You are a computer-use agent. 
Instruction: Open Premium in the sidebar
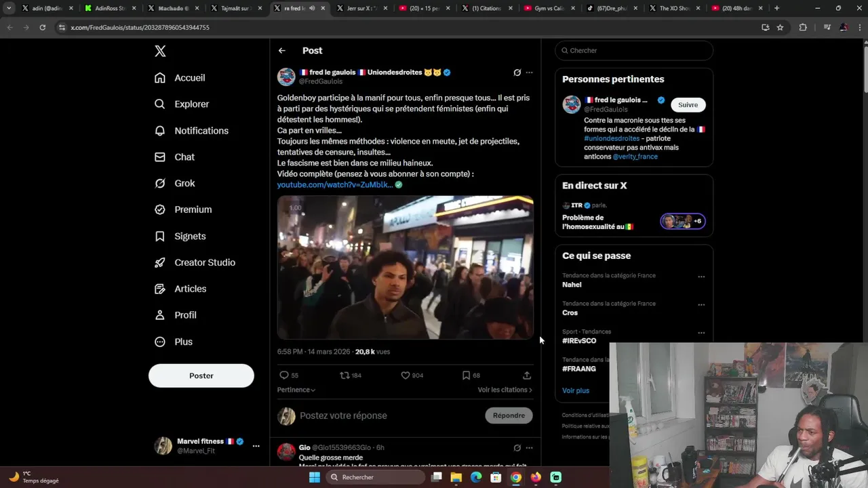point(183,210)
